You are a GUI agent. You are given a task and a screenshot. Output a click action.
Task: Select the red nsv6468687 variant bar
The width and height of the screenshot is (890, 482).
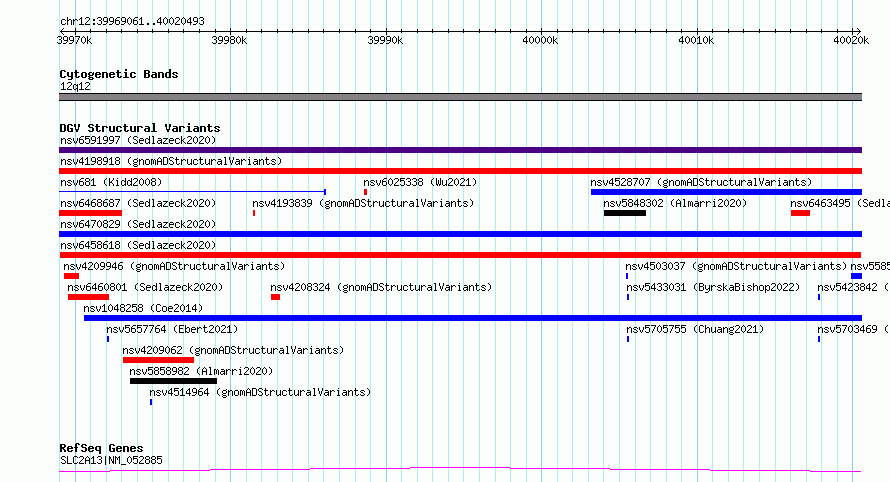pos(90,213)
